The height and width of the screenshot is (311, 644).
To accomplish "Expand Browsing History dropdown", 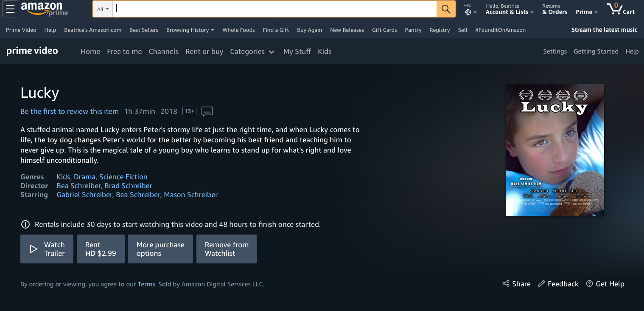I will point(190,30).
